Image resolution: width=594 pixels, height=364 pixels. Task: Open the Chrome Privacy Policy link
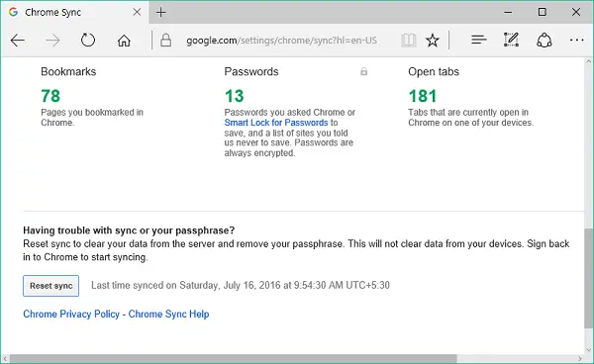[x=71, y=315]
